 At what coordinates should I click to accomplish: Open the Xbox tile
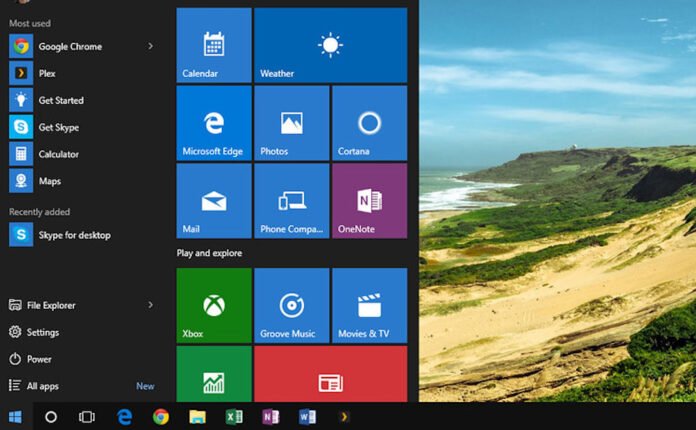click(214, 305)
